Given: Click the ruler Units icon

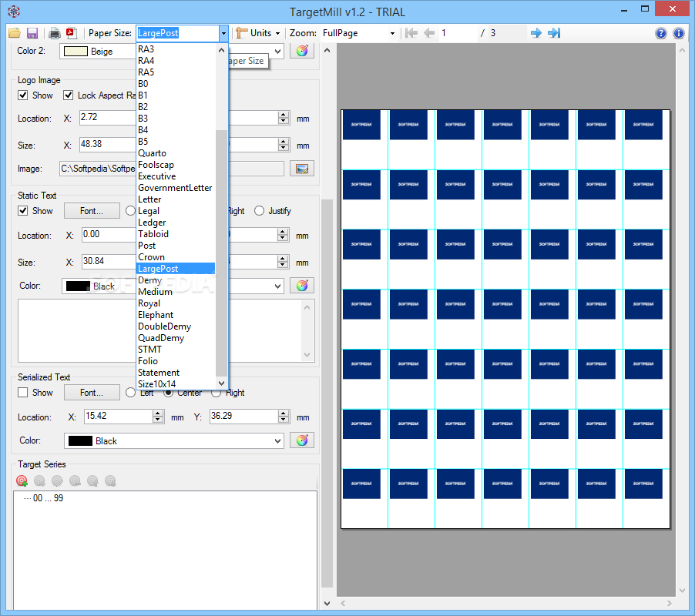Looking at the screenshot, I should 242,33.
